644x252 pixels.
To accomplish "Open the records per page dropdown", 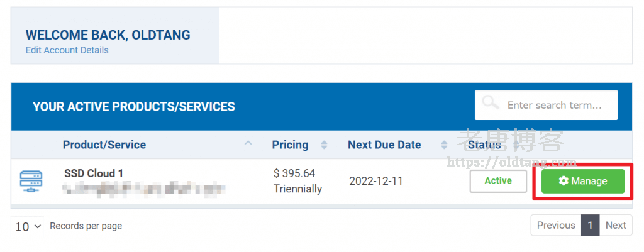I will point(27,227).
